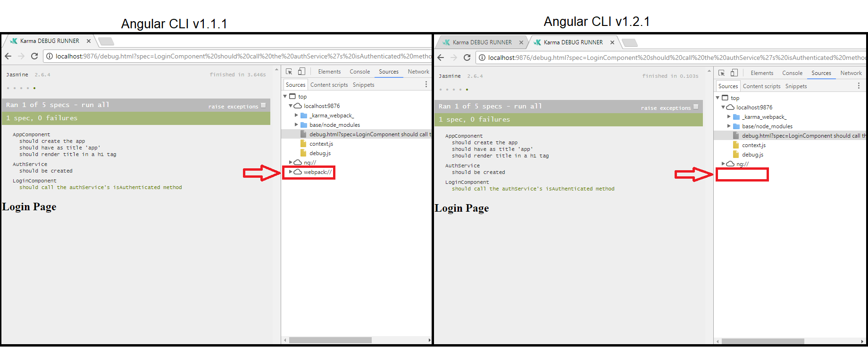Screen dimensions: 868x347
Task: Open the three-dot menu in left Sources navigator
Action: click(426, 84)
